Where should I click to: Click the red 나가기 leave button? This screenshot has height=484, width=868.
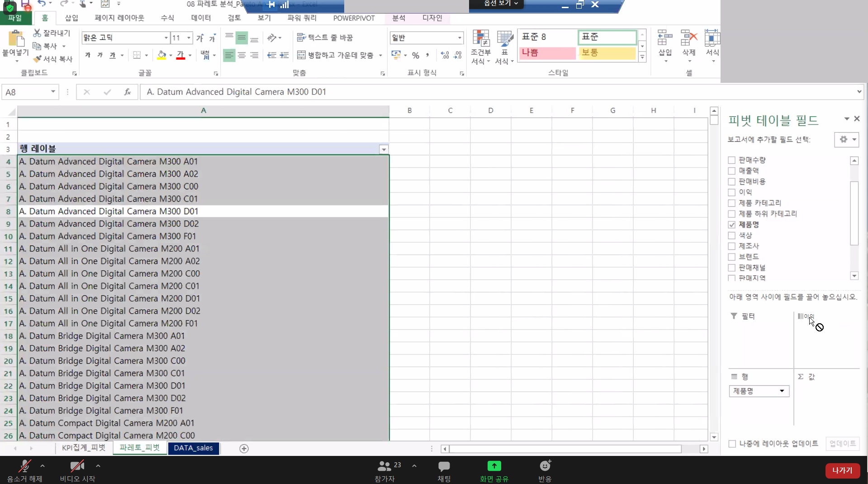pyautogui.click(x=842, y=470)
